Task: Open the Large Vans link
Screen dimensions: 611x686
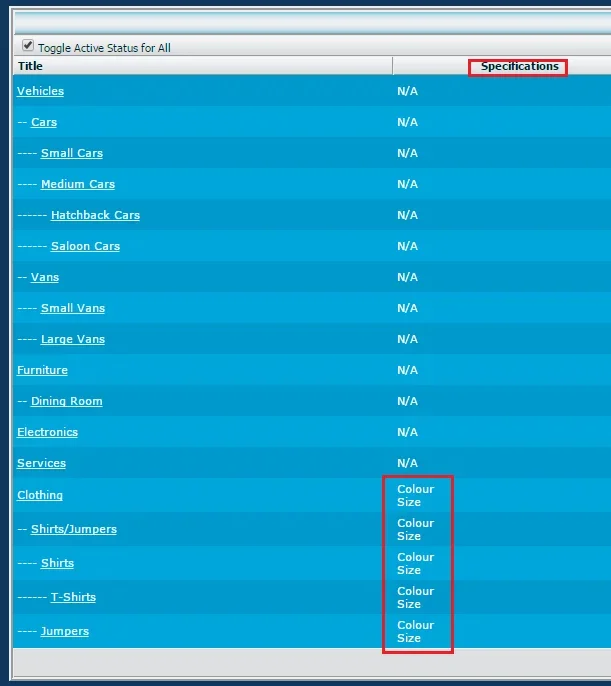Action: tap(73, 340)
